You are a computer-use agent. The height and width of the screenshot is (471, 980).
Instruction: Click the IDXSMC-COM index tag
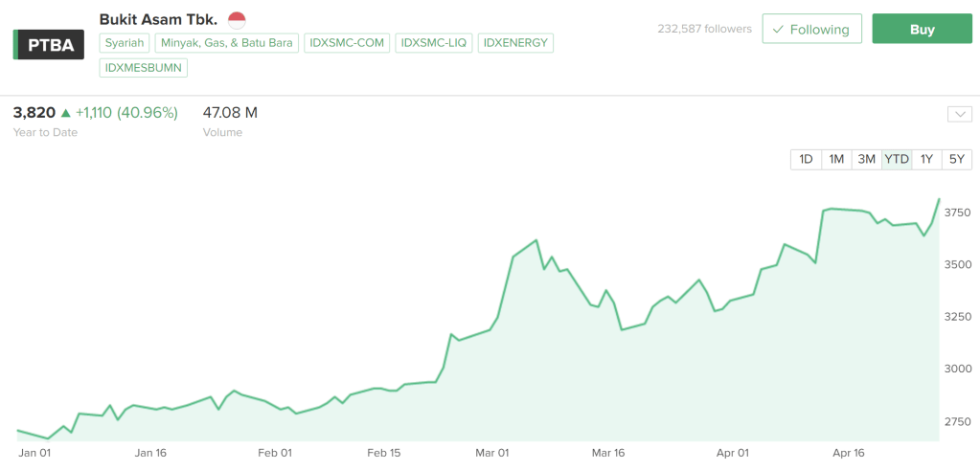(346, 43)
